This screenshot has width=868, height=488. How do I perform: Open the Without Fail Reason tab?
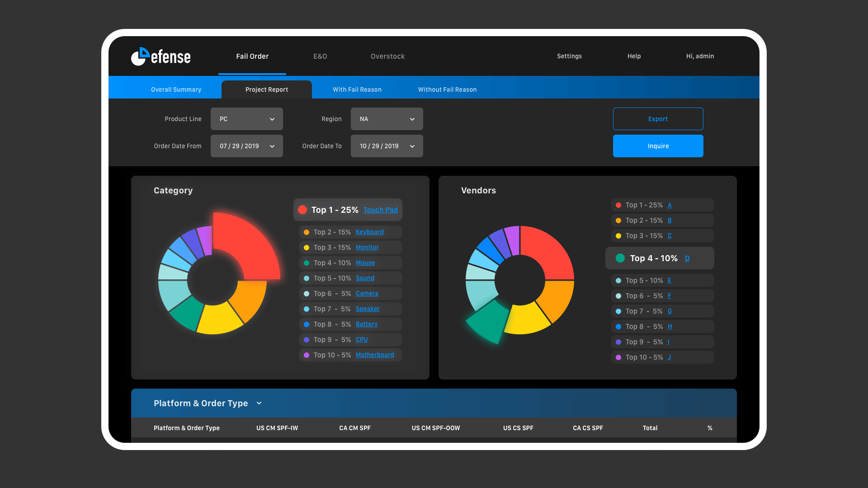click(x=447, y=89)
